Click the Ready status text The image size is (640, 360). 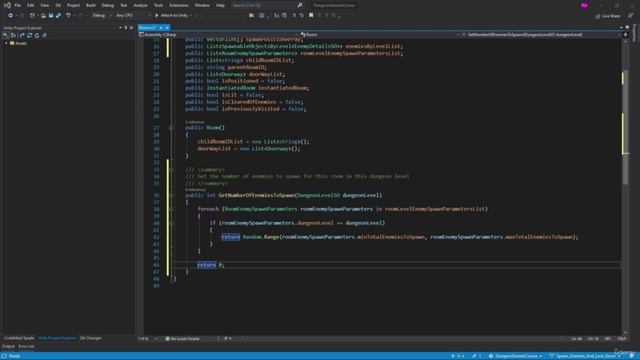point(14,356)
